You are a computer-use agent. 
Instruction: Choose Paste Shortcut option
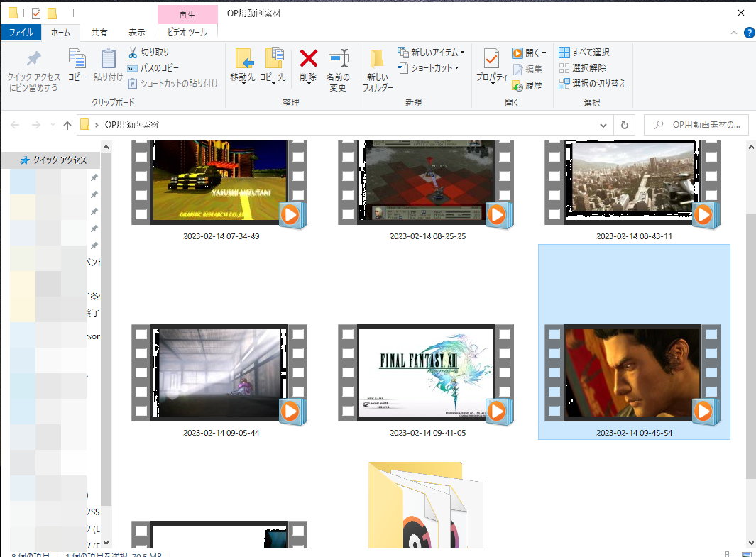(x=173, y=84)
